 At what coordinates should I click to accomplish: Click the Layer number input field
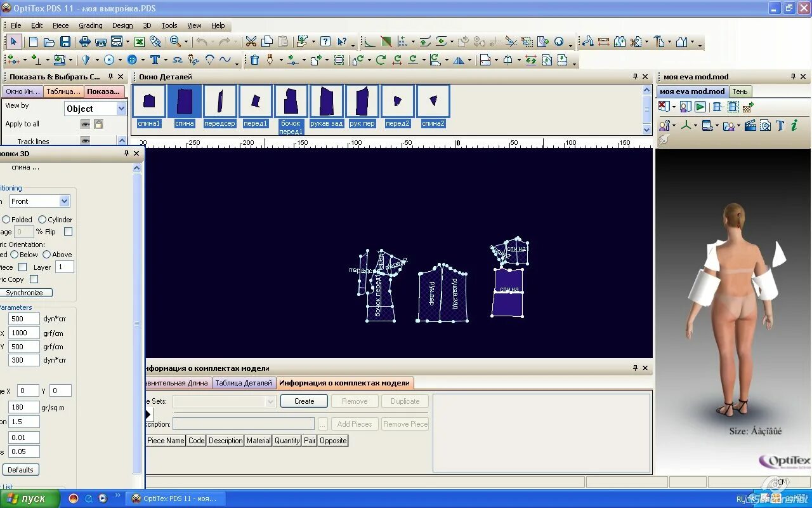tap(65, 267)
